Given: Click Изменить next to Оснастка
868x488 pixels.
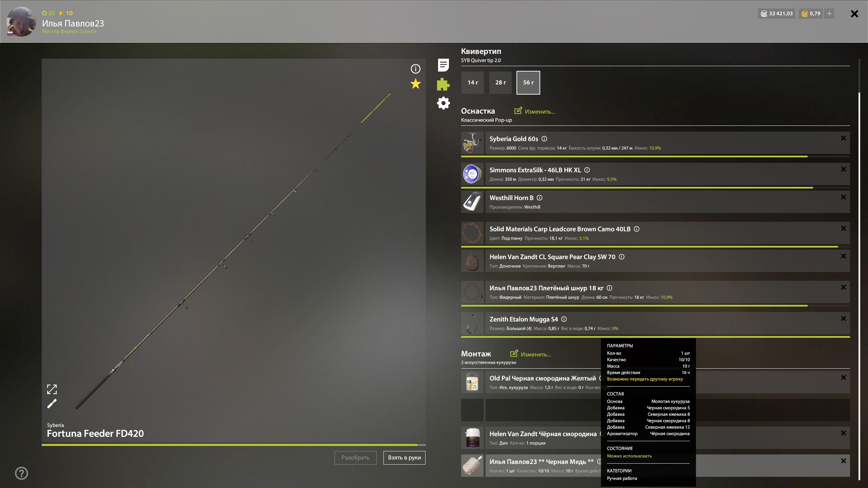Looking at the screenshot, I should click(534, 111).
